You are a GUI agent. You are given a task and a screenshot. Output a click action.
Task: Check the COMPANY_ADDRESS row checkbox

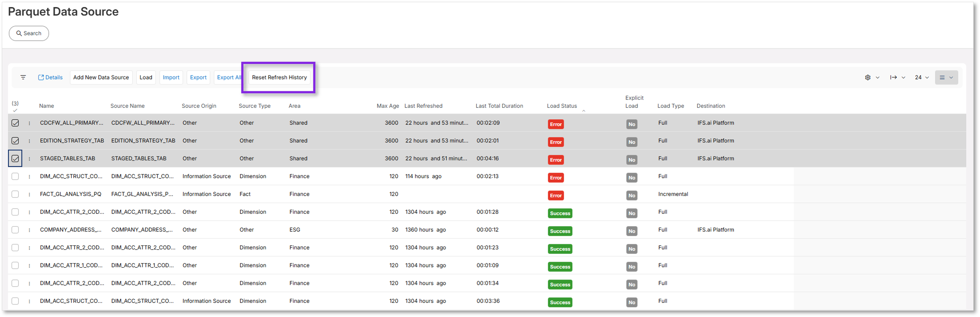point(15,230)
